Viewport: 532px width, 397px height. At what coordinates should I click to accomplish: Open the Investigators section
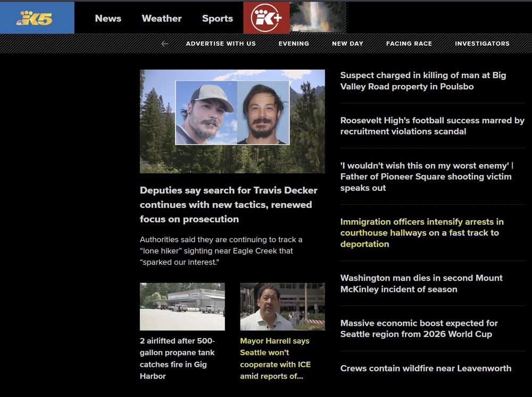click(482, 44)
